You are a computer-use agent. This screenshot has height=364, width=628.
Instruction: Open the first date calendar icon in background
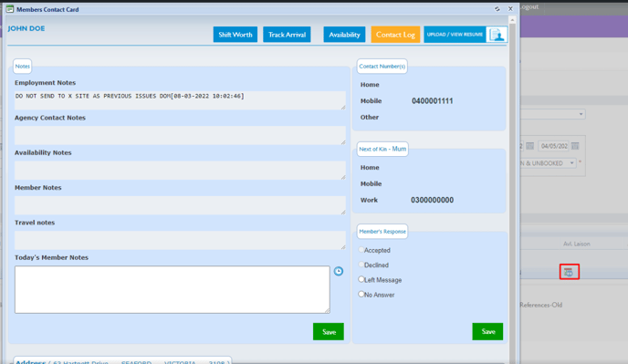[529, 146]
